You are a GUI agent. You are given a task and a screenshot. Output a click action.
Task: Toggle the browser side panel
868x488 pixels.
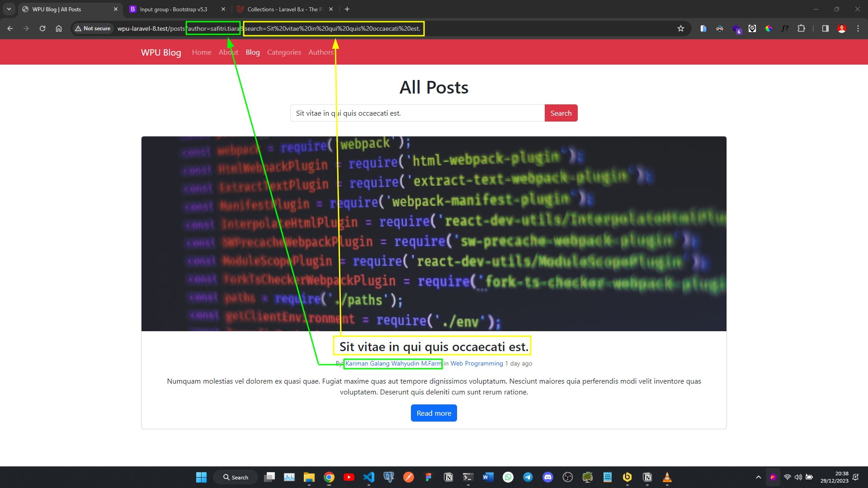(825, 28)
